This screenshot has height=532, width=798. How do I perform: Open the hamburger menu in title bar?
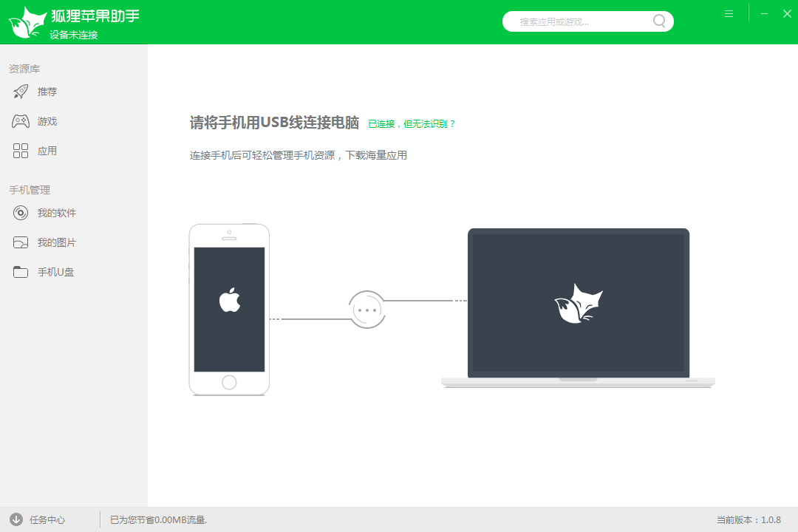[x=729, y=14]
